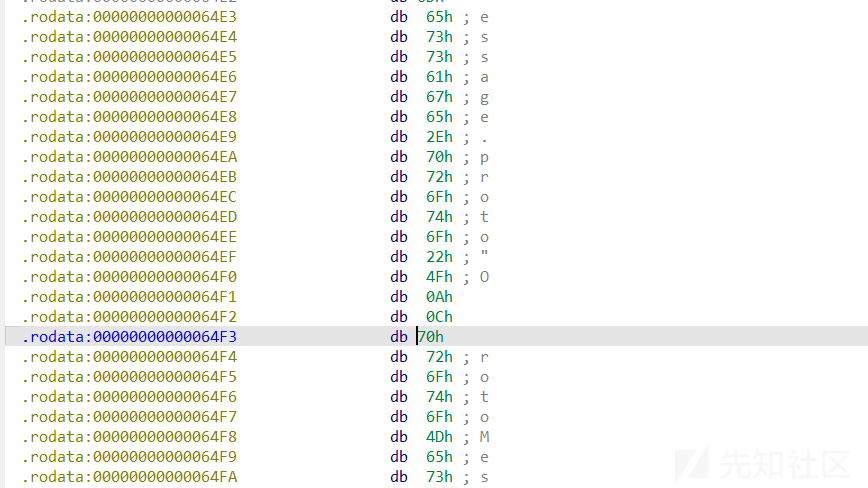The image size is (868, 488).
Task: Click comment character p at 64EA
Action: click(484, 158)
